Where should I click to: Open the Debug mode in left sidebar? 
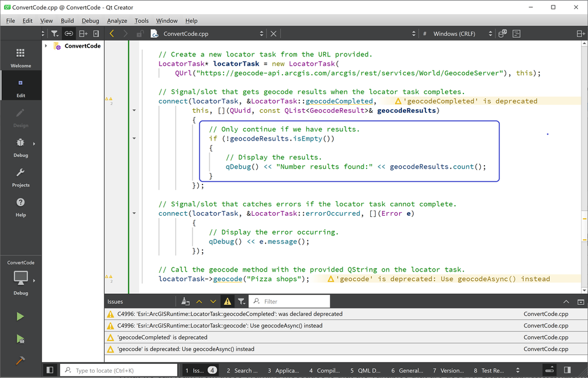click(21, 147)
